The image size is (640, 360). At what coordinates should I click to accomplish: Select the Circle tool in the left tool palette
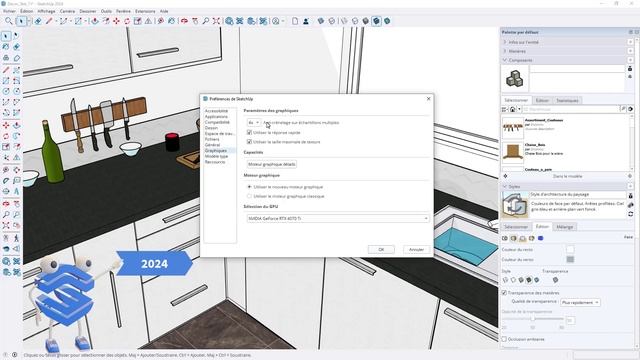click(6, 91)
